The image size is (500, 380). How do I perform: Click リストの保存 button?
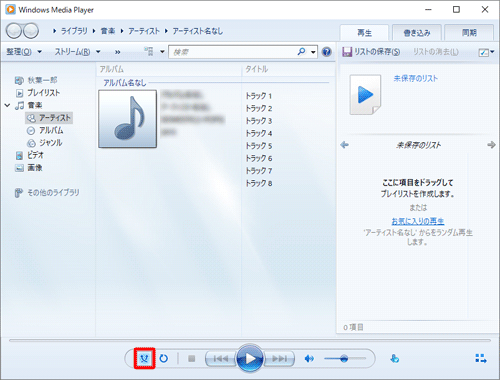pyautogui.click(x=371, y=52)
